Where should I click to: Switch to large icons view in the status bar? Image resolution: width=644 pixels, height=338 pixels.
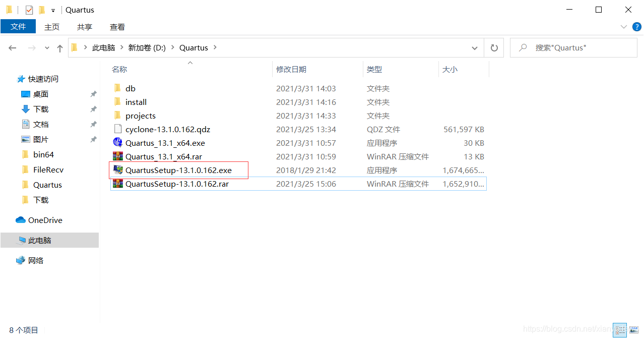633,330
